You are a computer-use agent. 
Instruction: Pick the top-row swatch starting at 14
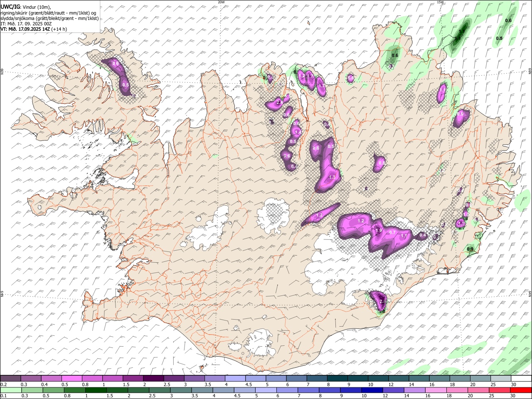tap(419, 379)
